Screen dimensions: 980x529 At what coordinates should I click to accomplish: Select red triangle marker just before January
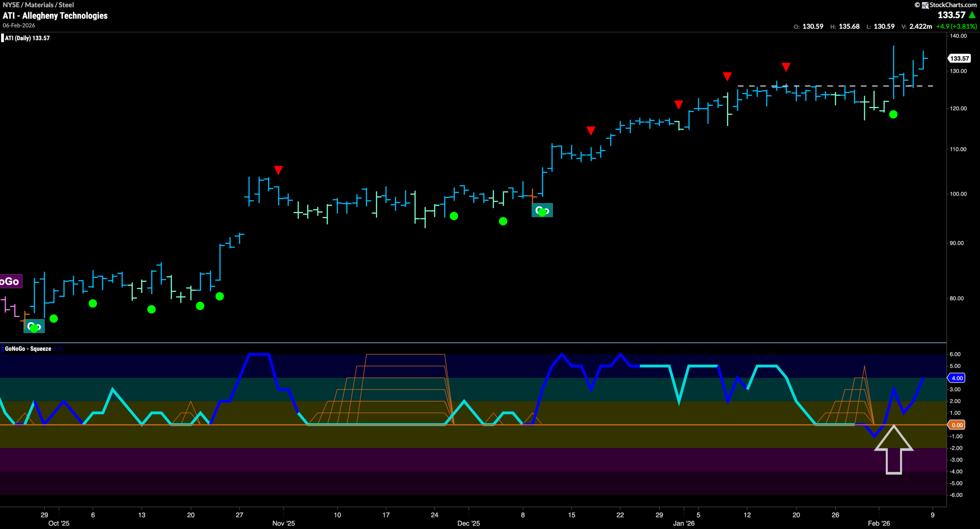pyautogui.click(x=678, y=105)
